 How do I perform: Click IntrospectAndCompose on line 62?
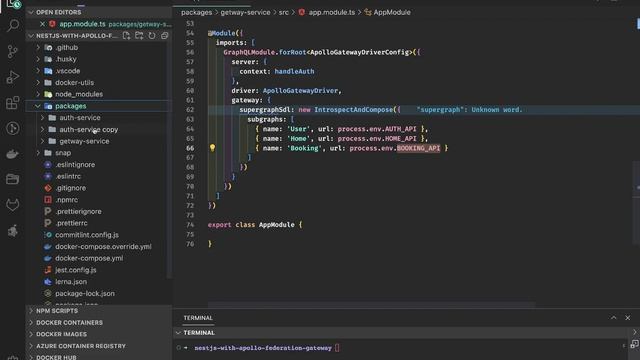pos(353,110)
